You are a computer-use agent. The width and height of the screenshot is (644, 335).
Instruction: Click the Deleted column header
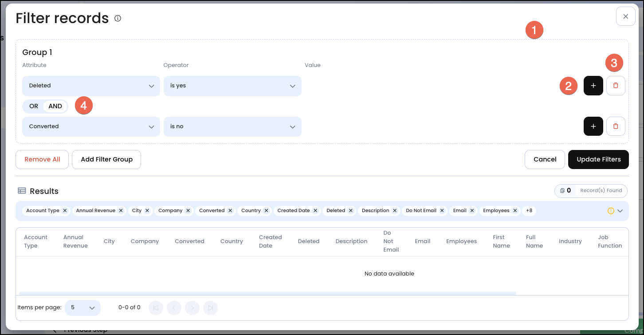click(309, 241)
